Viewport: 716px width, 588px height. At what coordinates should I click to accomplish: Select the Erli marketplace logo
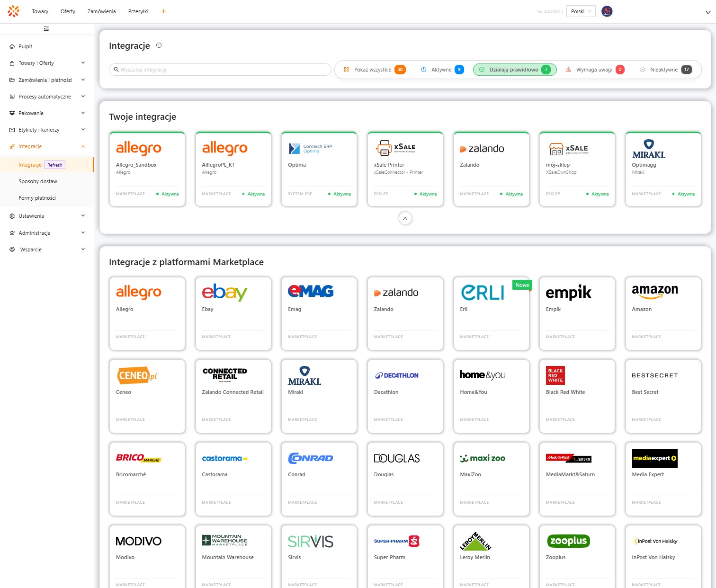click(x=483, y=293)
